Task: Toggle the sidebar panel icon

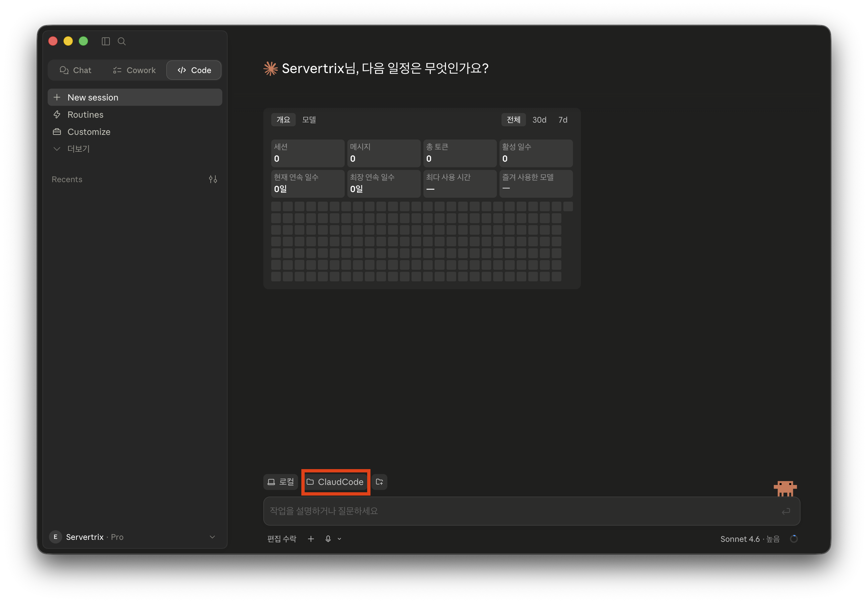Action: tap(106, 41)
